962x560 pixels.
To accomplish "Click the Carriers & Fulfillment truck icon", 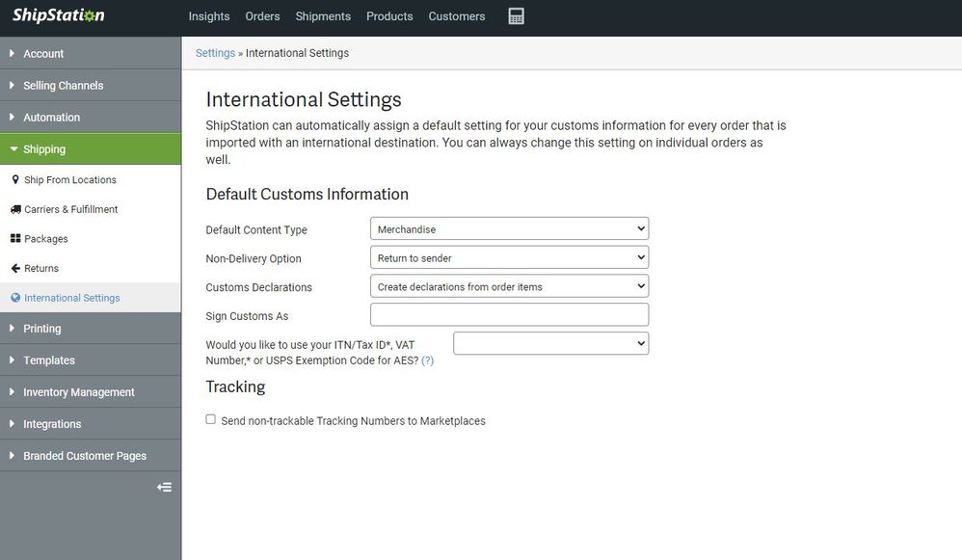I will [15, 209].
